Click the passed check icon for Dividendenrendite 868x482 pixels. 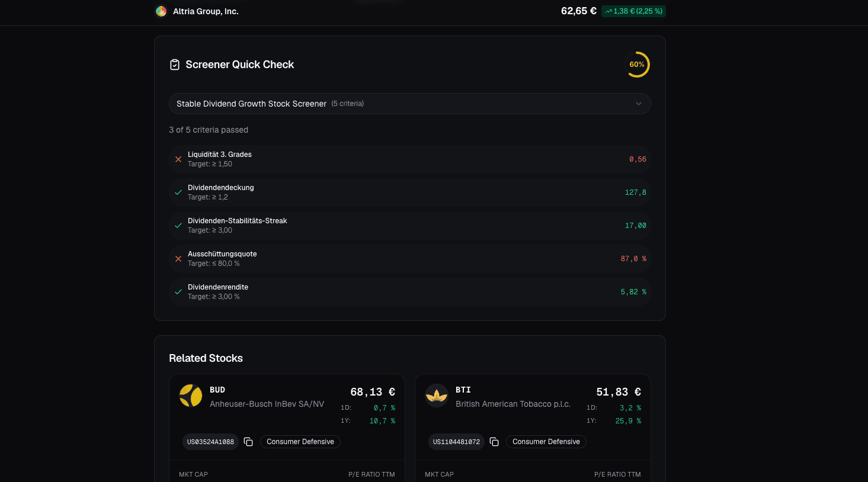pyautogui.click(x=178, y=292)
